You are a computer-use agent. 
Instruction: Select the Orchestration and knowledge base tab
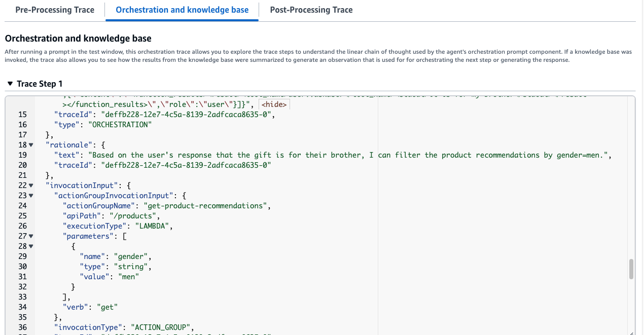point(182,10)
